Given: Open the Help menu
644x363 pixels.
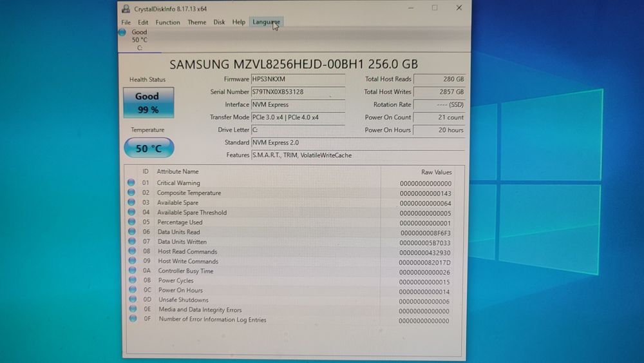Looking at the screenshot, I should point(239,22).
